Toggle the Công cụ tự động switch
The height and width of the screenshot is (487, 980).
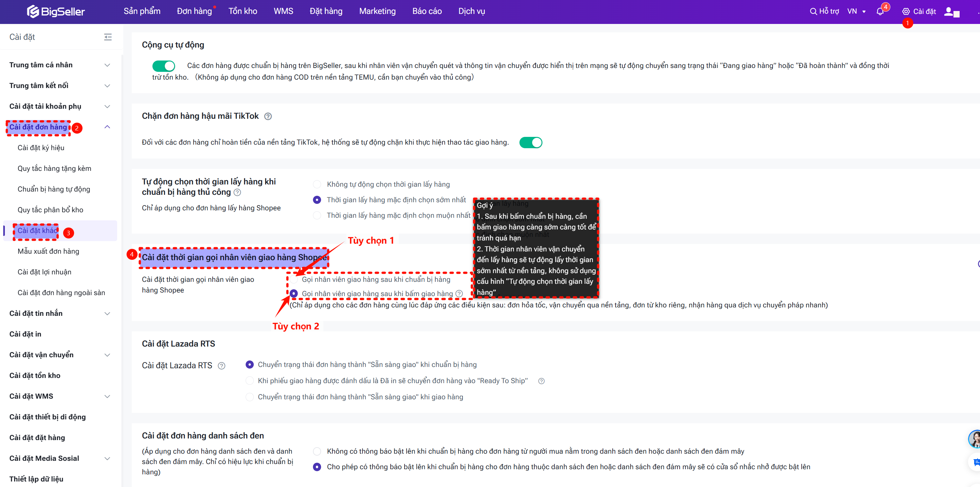tap(163, 66)
